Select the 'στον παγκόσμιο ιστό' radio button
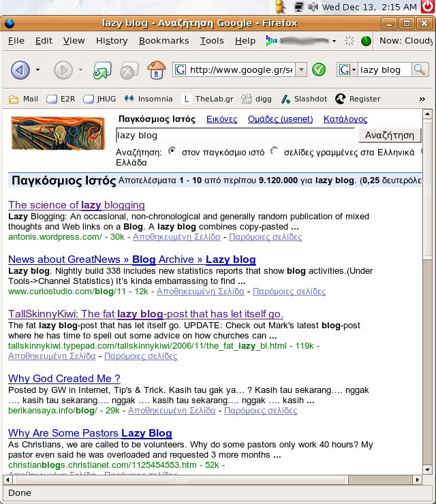Screen dimensions: 436x504 [x=172, y=151]
